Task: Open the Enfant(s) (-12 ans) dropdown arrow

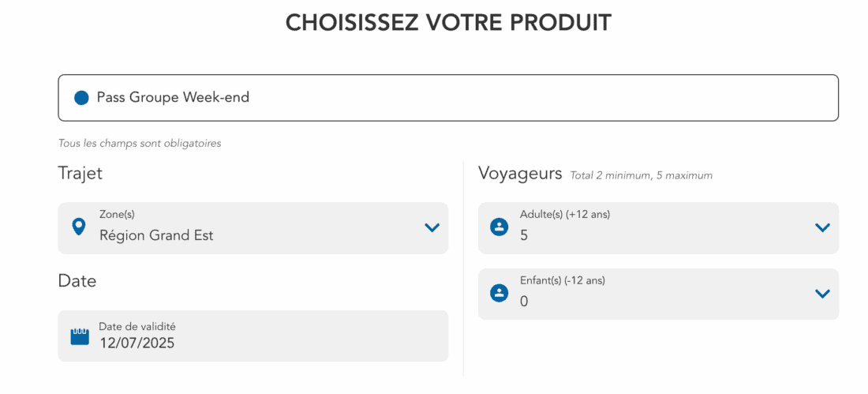Action: [x=822, y=293]
